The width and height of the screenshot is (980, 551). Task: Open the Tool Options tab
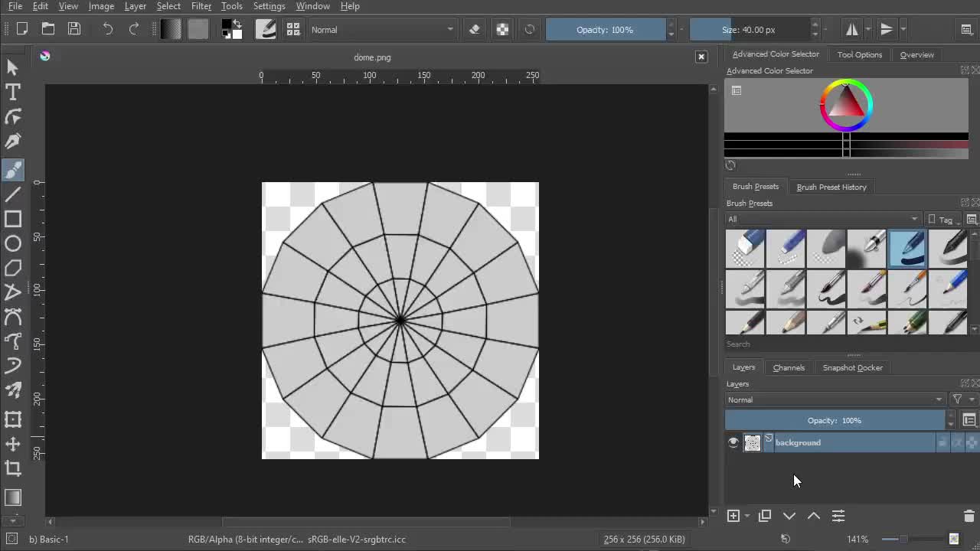(x=859, y=55)
